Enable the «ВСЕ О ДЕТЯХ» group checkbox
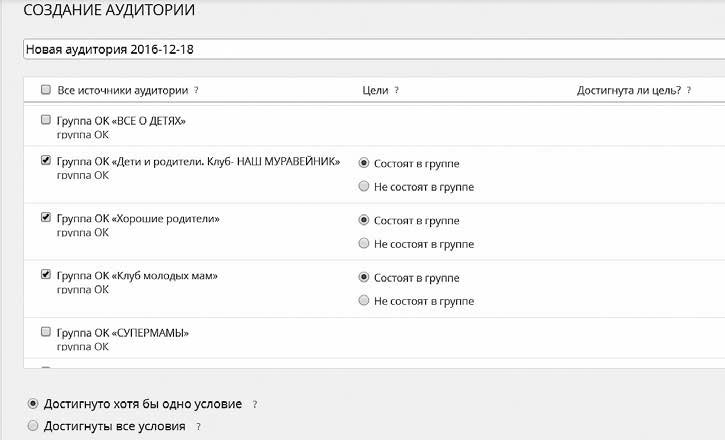 (46, 120)
